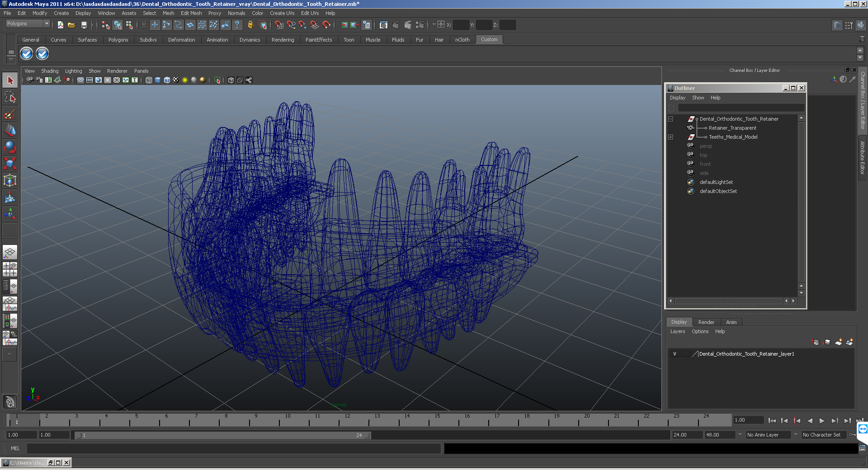Toggle visibility V of Dental_Orthodontic_Tooth_Retainer_layer1
This screenshot has height=470, width=868.
675,354
